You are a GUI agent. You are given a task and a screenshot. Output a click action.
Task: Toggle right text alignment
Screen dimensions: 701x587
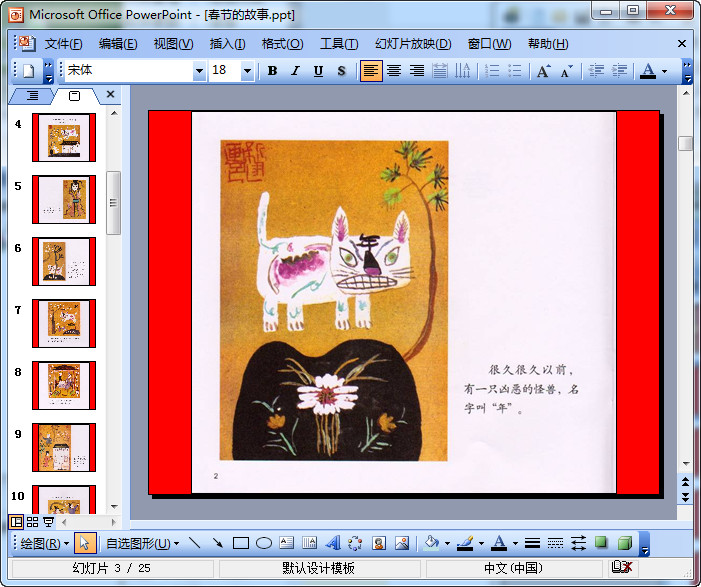[417, 71]
